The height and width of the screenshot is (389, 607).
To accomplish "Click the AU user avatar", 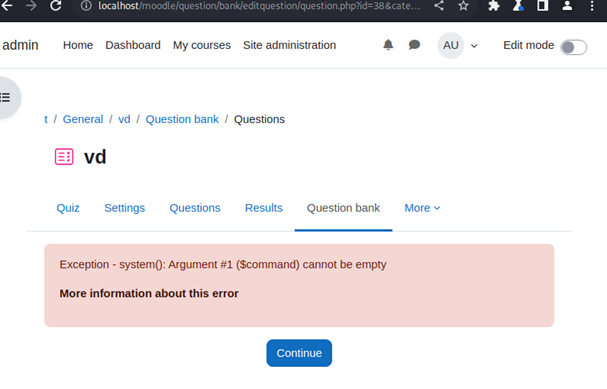I will pos(451,45).
